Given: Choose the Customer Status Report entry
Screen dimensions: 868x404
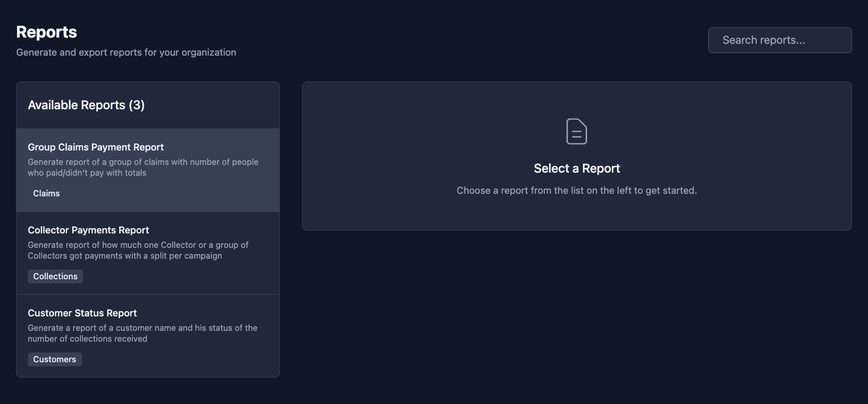Looking at the screenshot, I should coord(82,313).
